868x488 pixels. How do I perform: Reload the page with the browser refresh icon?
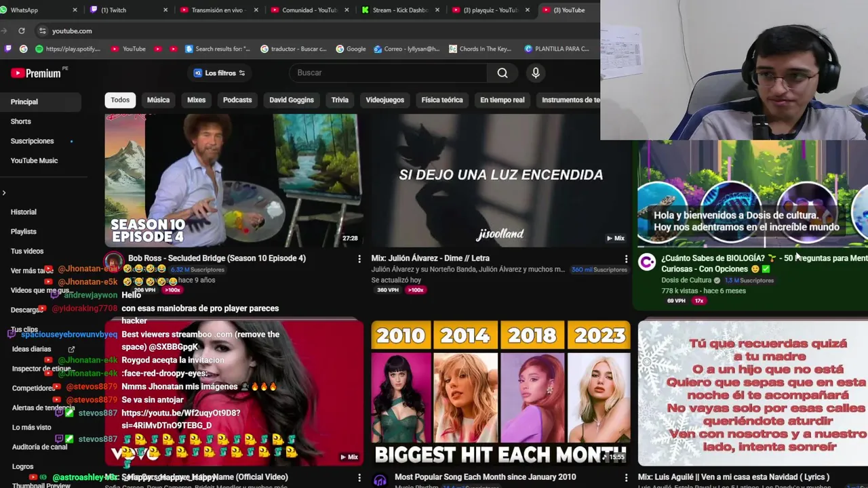22,30
